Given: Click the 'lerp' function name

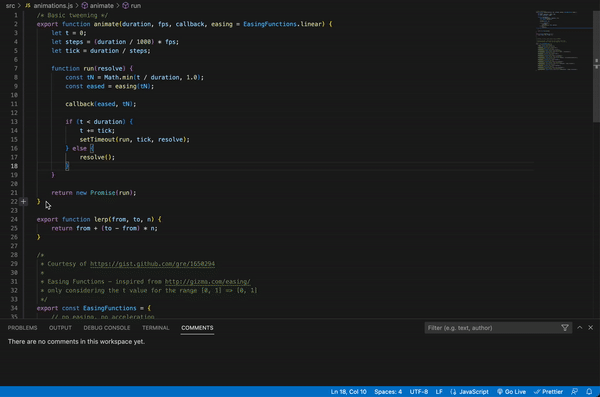Looking at the screenshot, I should (x=101, y=219).
